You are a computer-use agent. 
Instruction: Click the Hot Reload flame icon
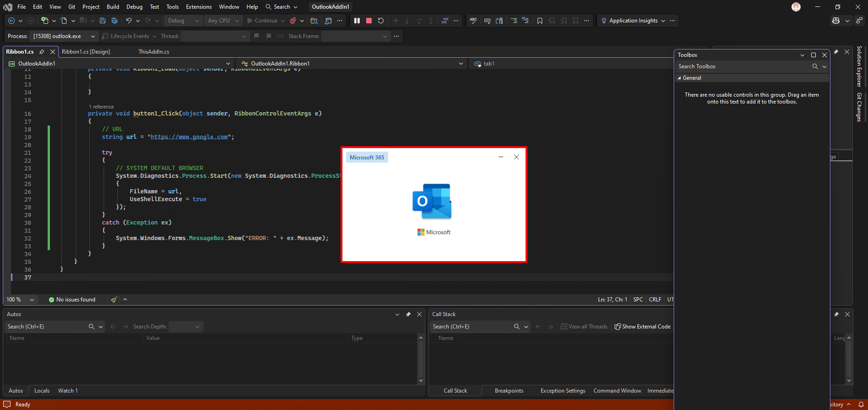tap(293, 21)
